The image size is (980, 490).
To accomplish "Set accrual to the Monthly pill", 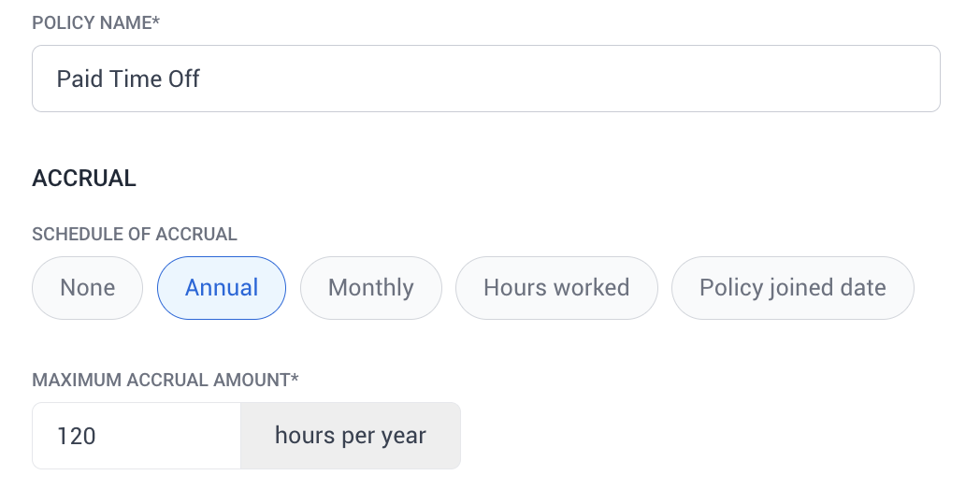I will coord(370,288).
